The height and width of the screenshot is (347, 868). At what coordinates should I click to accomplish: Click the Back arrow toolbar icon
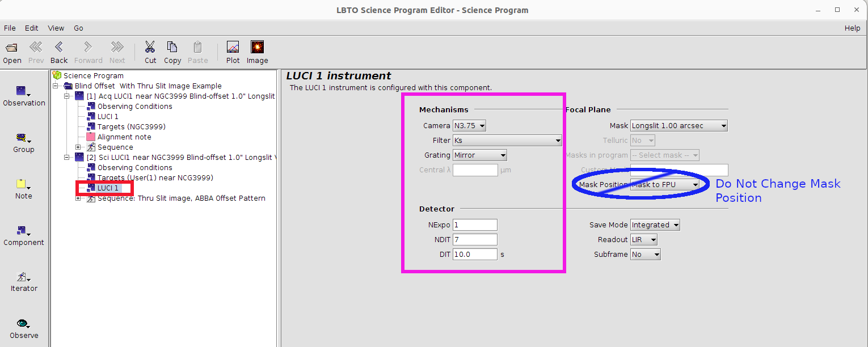click(x=58, y=48)
